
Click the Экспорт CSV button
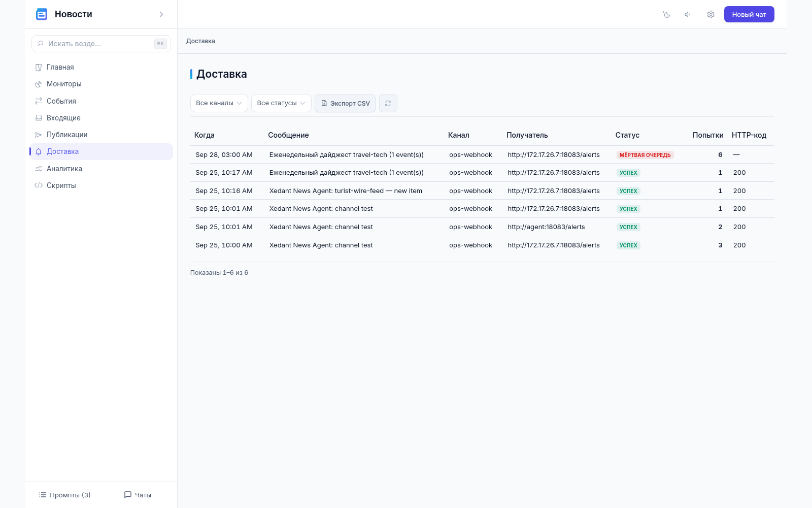(345, 103)
